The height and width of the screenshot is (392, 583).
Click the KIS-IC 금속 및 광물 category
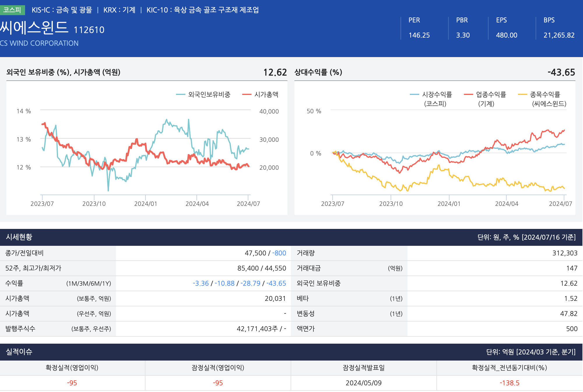(x=62, y=10)
